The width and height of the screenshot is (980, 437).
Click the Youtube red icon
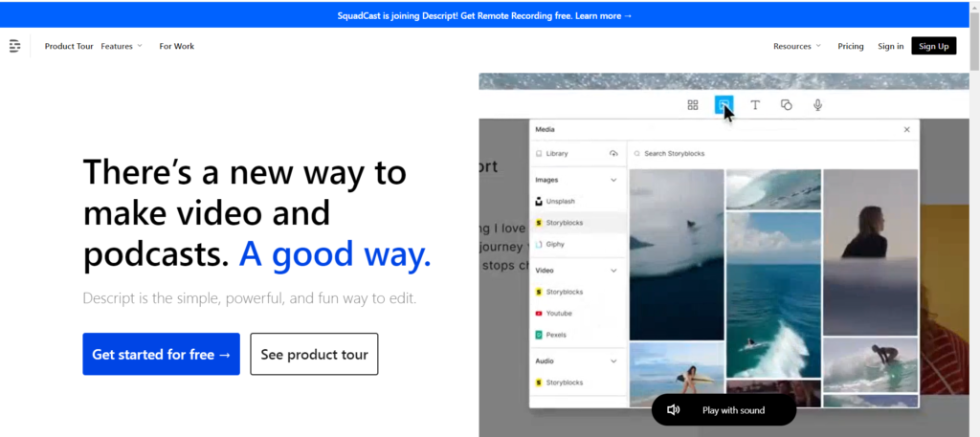pos(539,314)
